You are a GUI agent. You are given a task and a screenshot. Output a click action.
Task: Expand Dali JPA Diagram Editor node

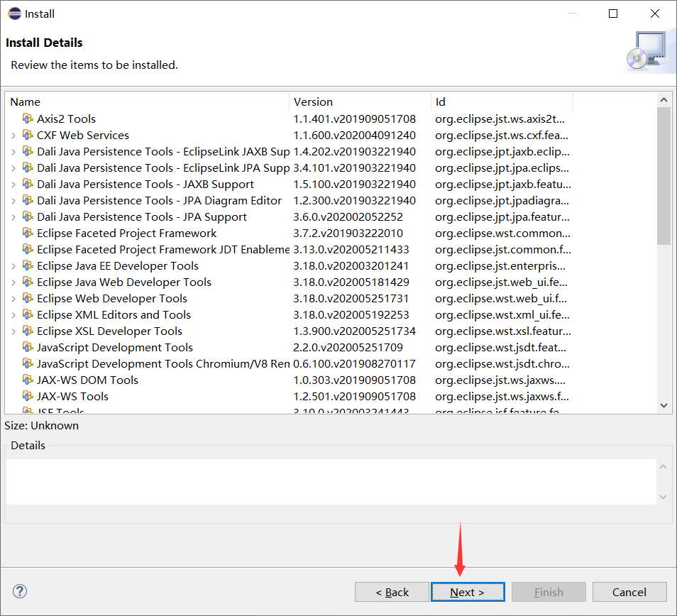pyautogui.click(x=13, y=201)
